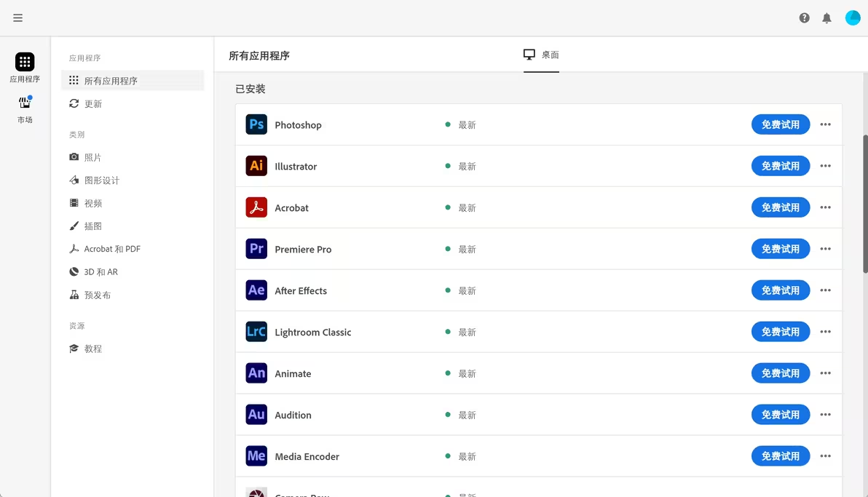This screenshot has height=497, width=868.
Task: Open the account avatar
Action: click(853, 17)
